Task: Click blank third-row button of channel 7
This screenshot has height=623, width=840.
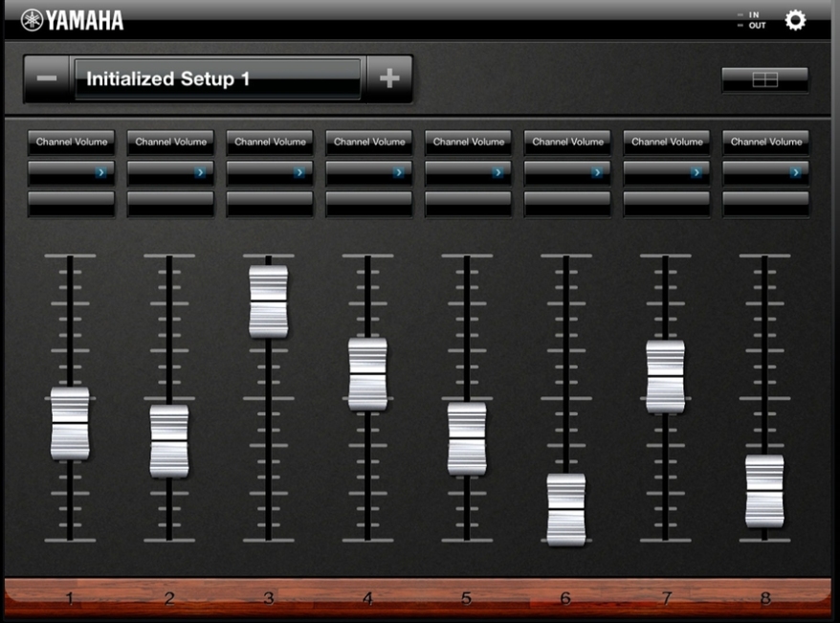Action: click(667, 204)
